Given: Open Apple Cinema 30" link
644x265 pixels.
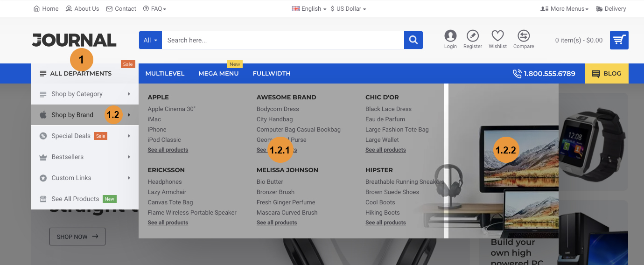Looking at the screenshot, I should (172, 109).
